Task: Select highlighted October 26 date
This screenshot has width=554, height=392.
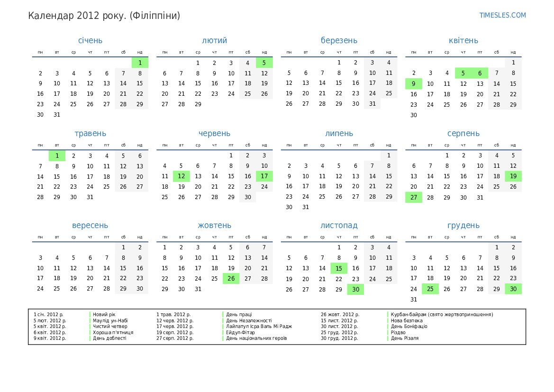Action: 231,278
